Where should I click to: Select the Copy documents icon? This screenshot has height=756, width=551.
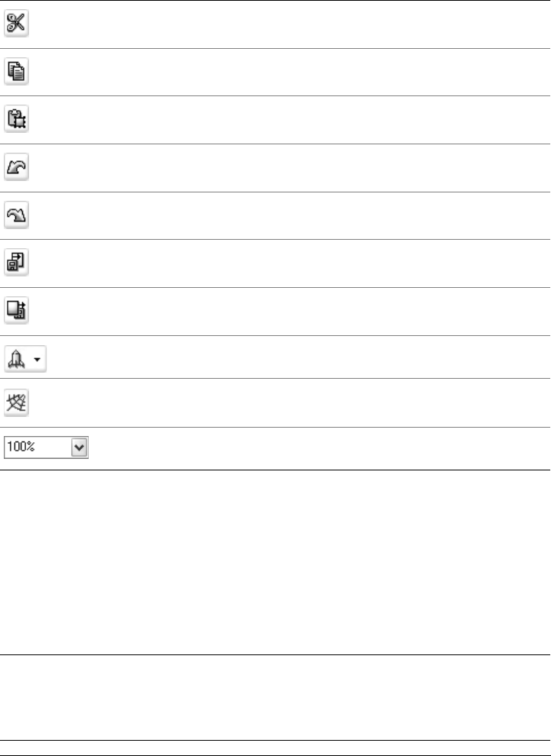(x=16, y=71)
